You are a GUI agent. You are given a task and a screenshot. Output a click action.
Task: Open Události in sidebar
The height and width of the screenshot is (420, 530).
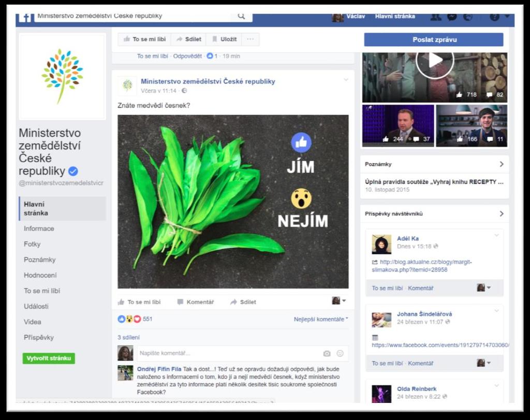point(36,306)
